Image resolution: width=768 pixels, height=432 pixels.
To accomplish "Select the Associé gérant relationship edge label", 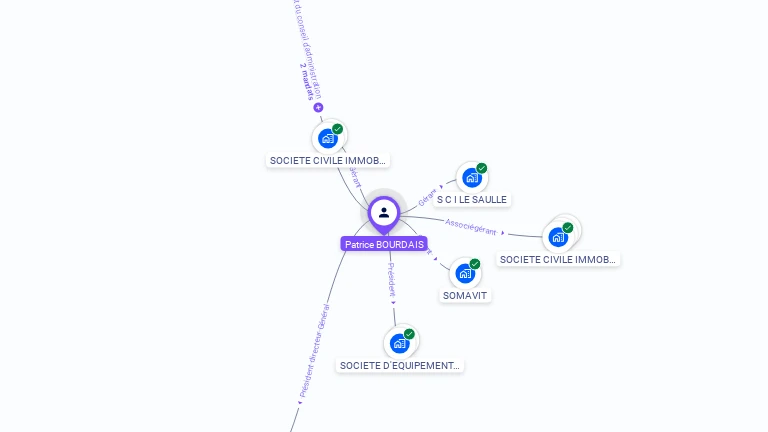I will (471, 227).
